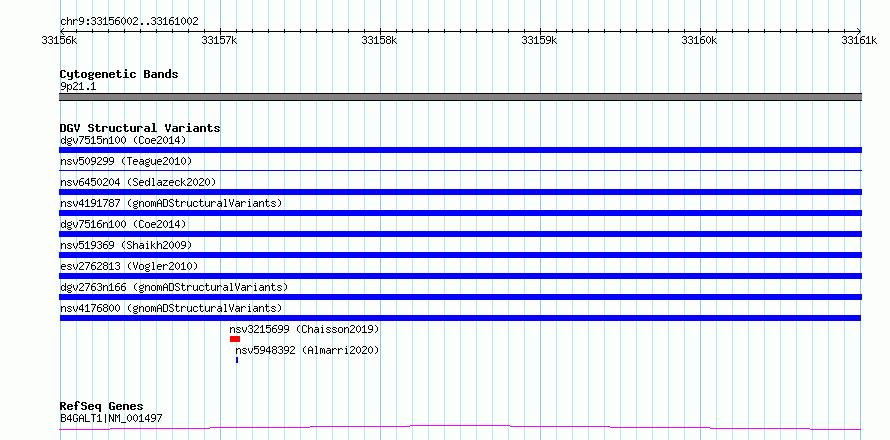Screen dimensions: 890x440
Task: Click the blue bar under nsv4191787
Action: [x=460, y=213]
